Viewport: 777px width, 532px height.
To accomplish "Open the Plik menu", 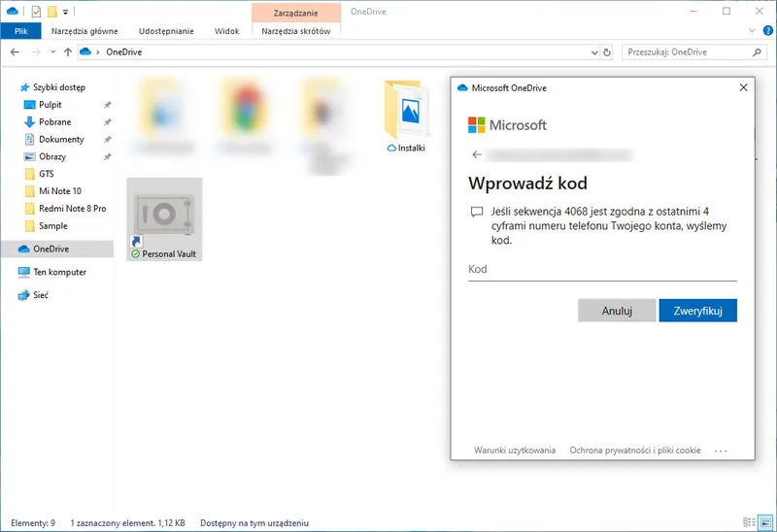I will coord(20,31).
